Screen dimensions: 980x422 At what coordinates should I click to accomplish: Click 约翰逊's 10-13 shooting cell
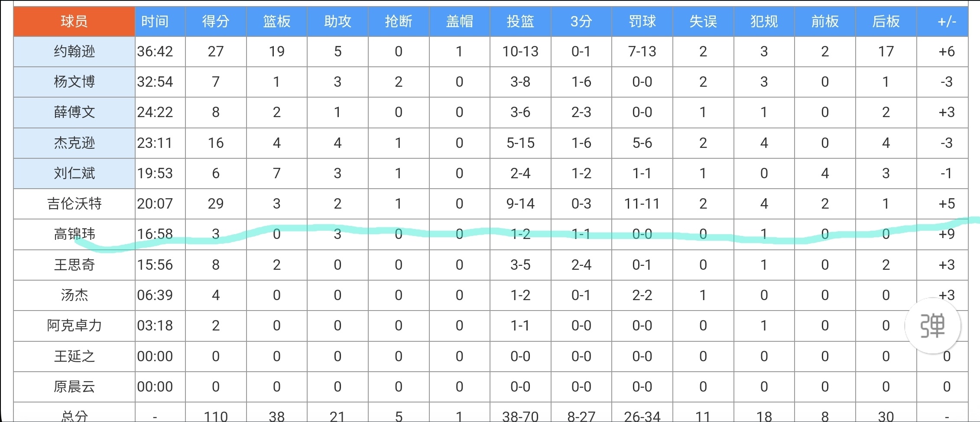tap(520, 52)
